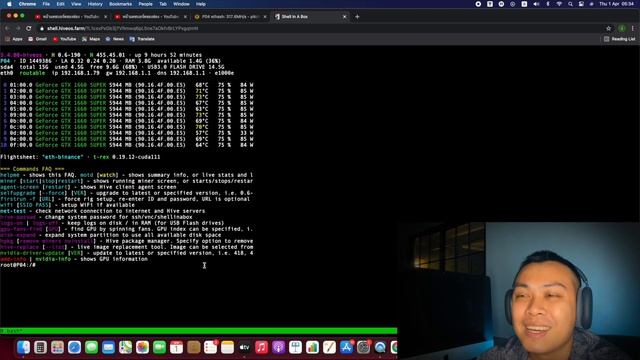
Task: Open the Help menu
Action: pyautogui.click(x=201, y=4)
